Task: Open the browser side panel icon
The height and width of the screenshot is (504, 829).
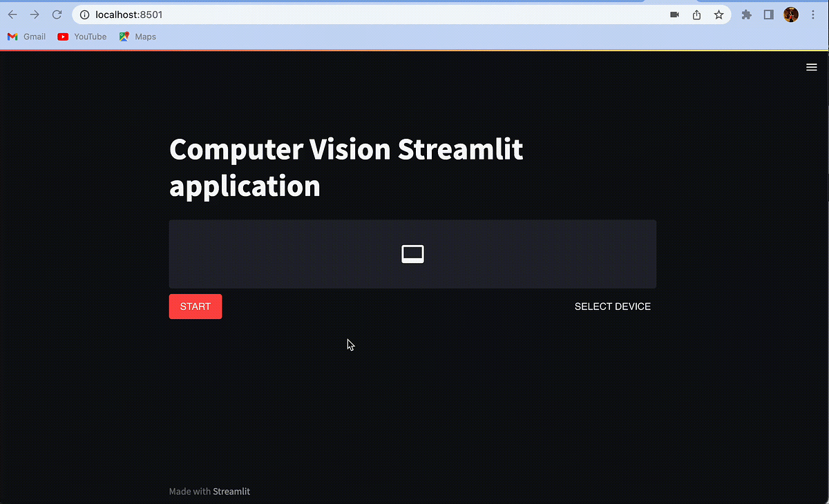Action: (768, 14)
